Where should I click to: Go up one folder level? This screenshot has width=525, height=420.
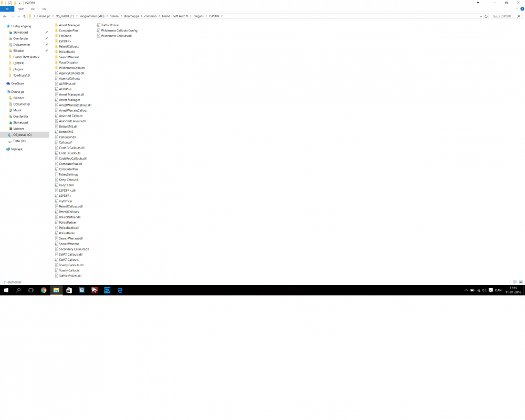point(24,16)
